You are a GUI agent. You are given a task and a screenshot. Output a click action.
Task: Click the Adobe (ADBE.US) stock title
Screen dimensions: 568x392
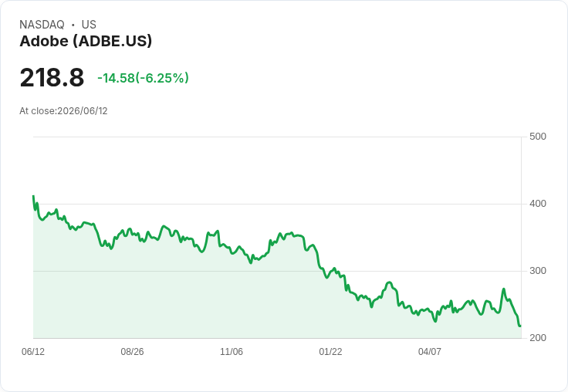point(86,42)
